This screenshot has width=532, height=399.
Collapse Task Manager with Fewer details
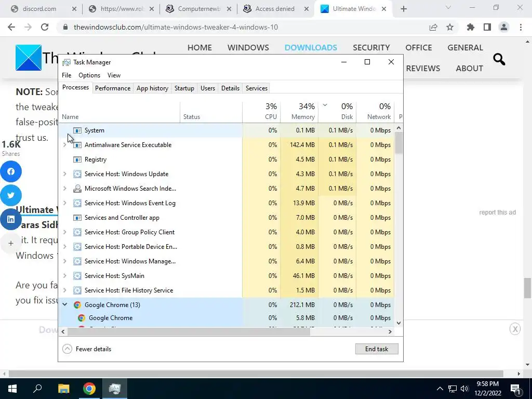point(87,349)
